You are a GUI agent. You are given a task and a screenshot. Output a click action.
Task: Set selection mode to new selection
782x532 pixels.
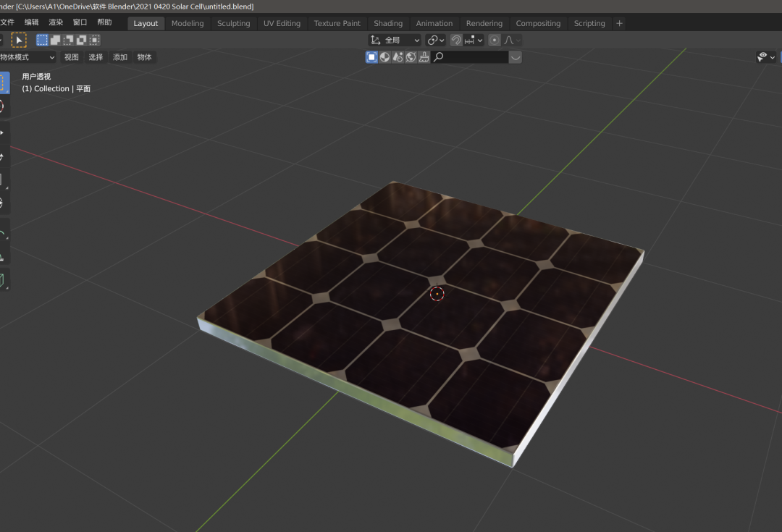tap(43, 40)
